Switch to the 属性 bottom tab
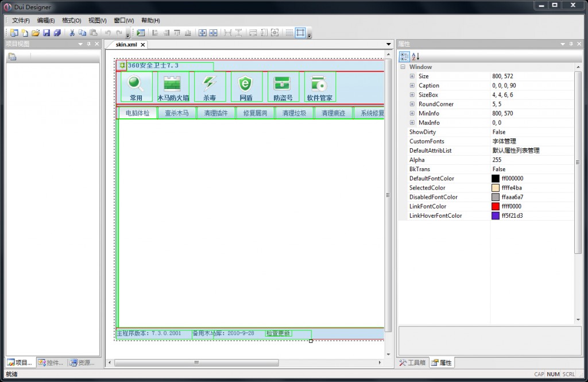Viewport: 588px width, 382px height. [442, 362]
